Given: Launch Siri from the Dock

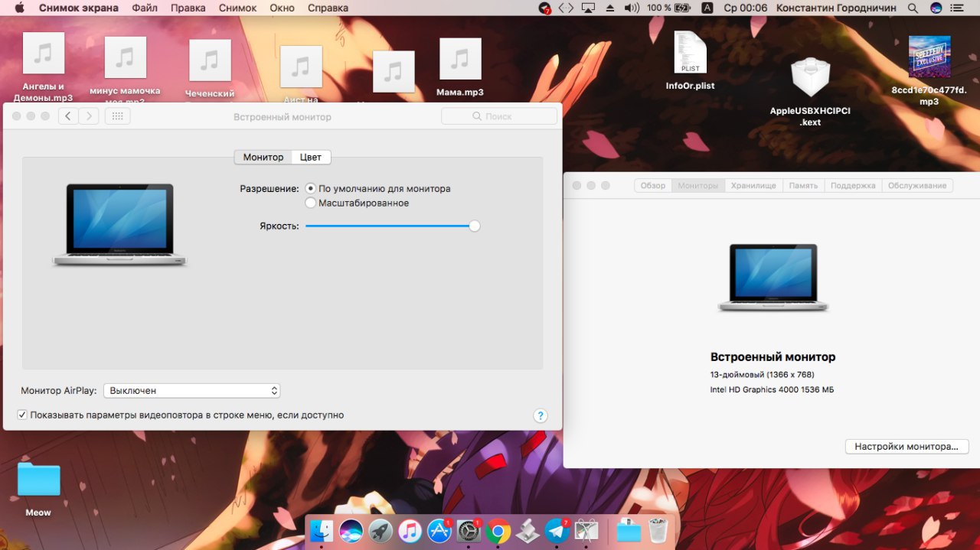Looking at the screenshot, I should (x=351, y=530).
